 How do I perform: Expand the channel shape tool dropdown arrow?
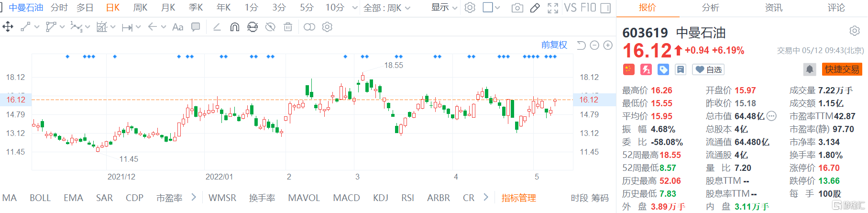coord(62,27)
